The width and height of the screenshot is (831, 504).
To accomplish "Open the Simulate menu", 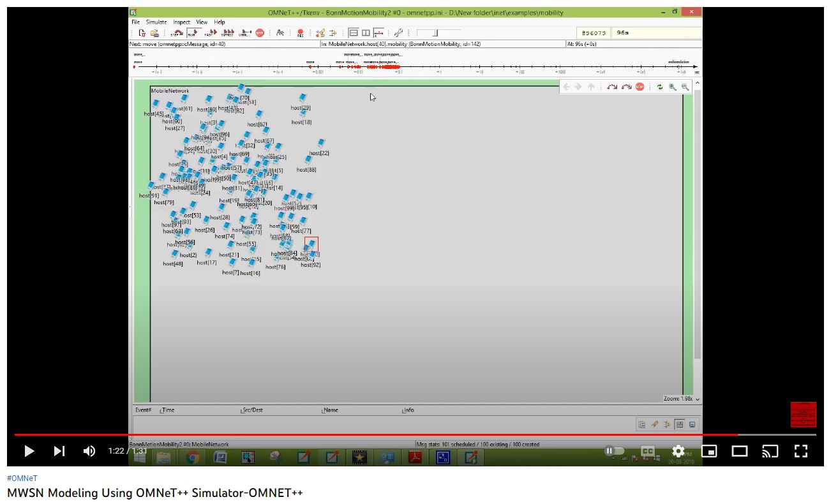I will pos(156,22).
